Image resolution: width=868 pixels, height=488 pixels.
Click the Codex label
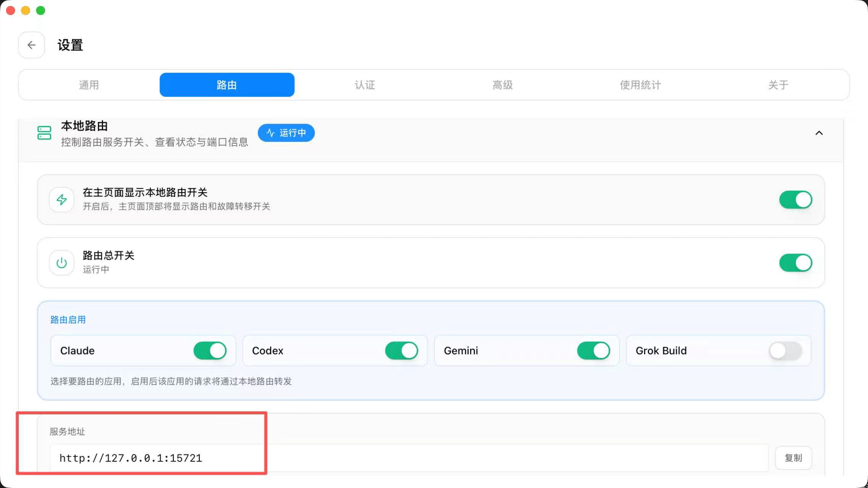click(x=268, y=350)
